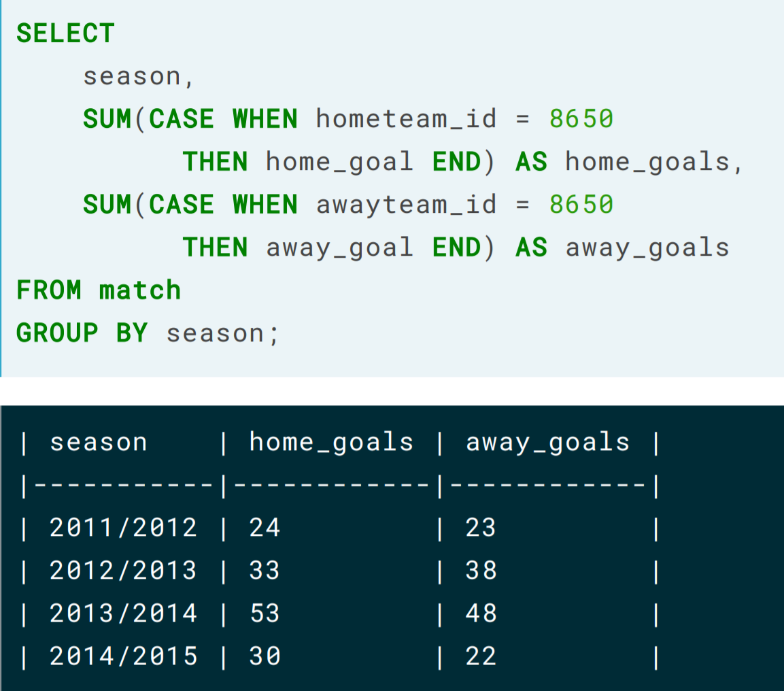Click the away goals value 38

481,571
